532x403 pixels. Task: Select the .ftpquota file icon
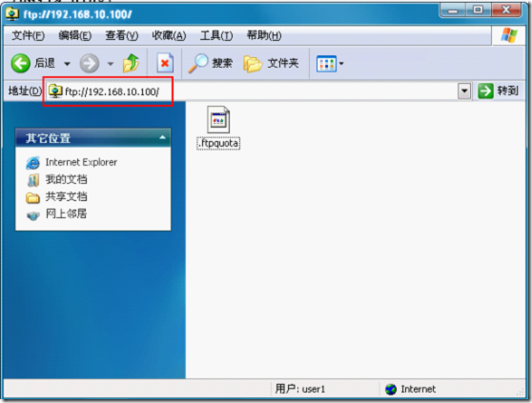[218, 119]
